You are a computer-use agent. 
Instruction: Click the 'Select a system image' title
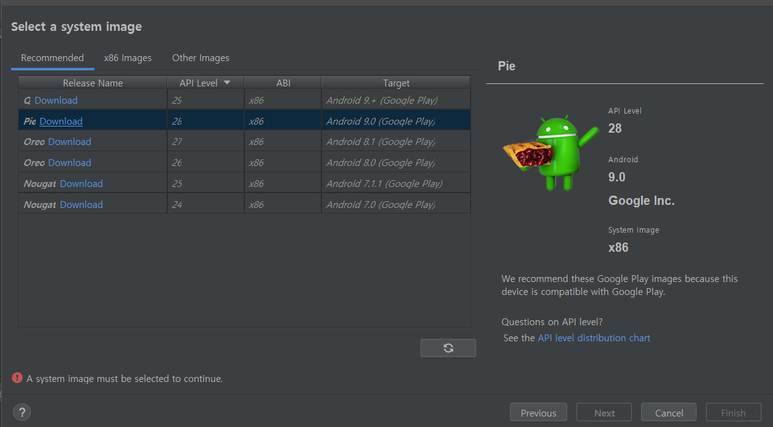(76, 27)
